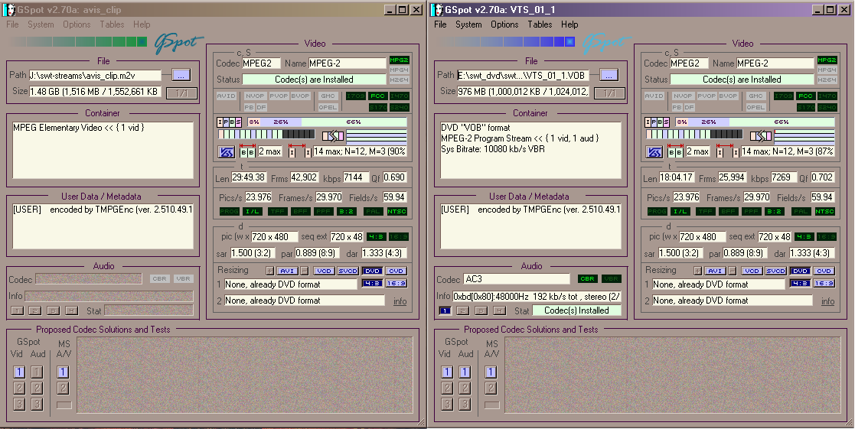The width and height of the screenshot is (868, 429).
Task: Click GMC indicator in VTS_01_1 window
Action: (x=755, y=96)
